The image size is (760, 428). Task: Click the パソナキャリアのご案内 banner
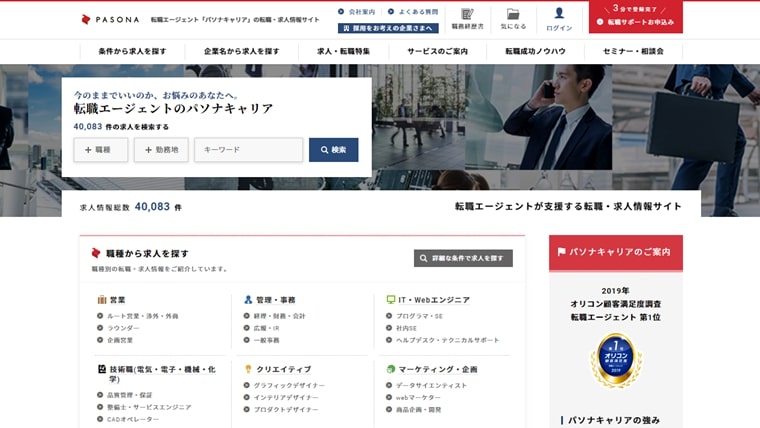[x=616, y=252]
